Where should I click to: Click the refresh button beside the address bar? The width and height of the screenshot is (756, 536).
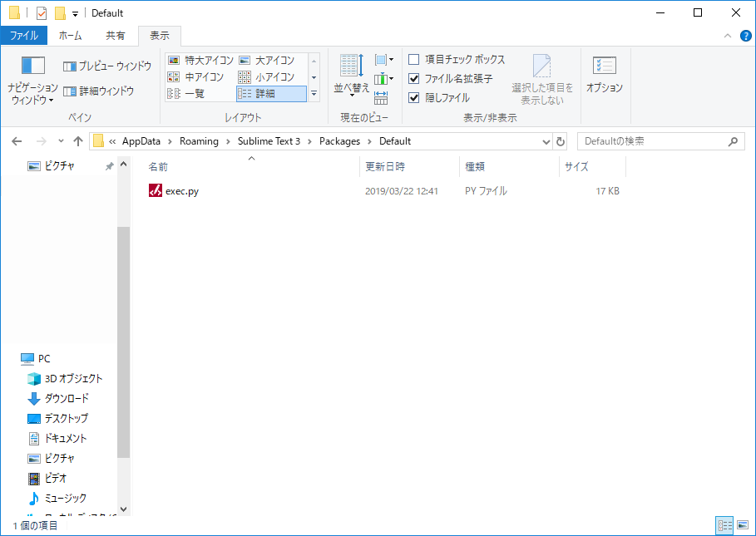pyautogui.click(x=561, y=140)
